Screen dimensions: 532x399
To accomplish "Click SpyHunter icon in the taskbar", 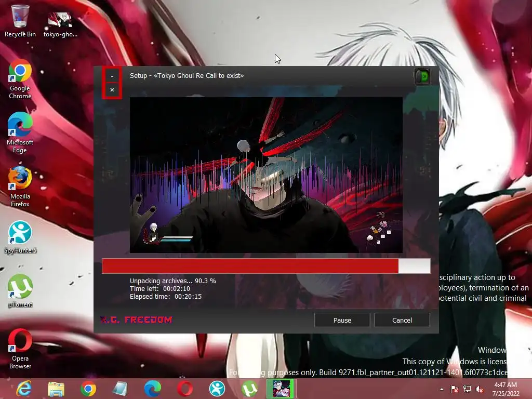I will (217, 389).
